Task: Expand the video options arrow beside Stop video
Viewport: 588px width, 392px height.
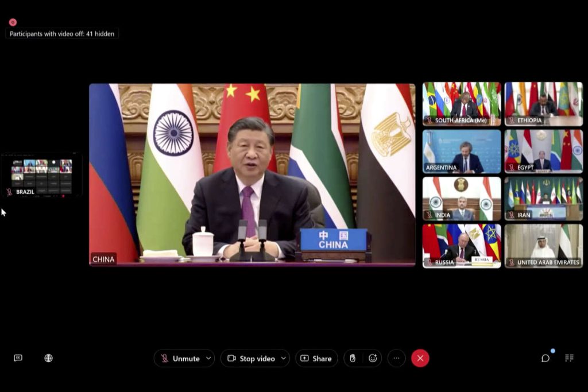Action: (283, 358)
